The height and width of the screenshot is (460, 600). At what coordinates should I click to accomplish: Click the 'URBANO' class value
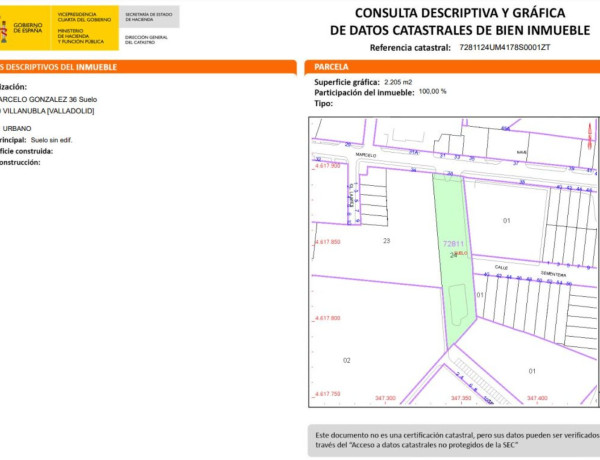17,129
